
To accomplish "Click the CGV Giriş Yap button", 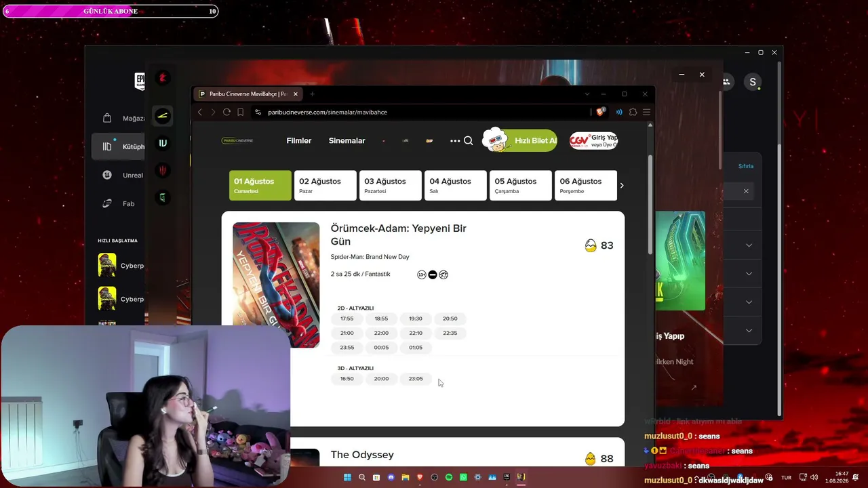I will click(593, 140).
